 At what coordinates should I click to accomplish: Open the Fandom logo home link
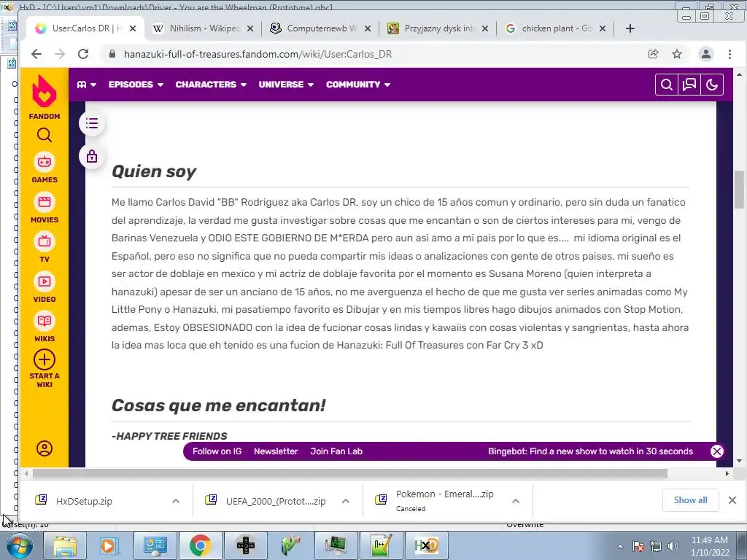44,97
